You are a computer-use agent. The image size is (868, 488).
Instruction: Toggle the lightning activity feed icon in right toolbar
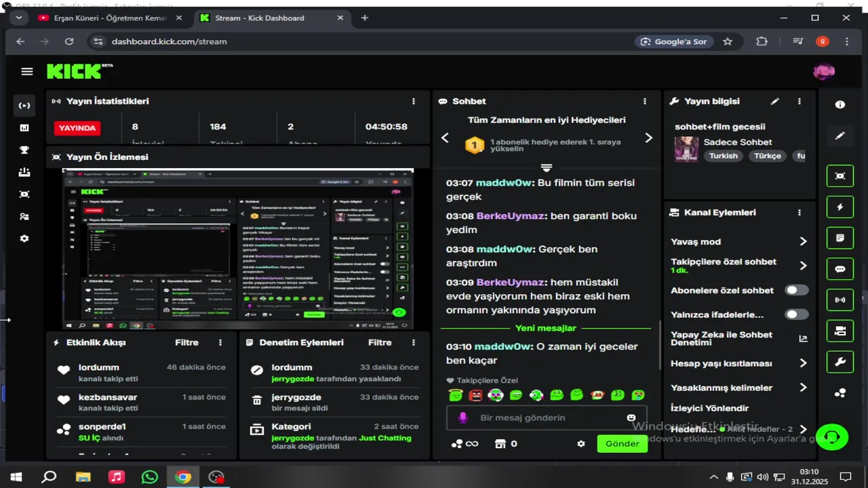(x=840, y=207)
